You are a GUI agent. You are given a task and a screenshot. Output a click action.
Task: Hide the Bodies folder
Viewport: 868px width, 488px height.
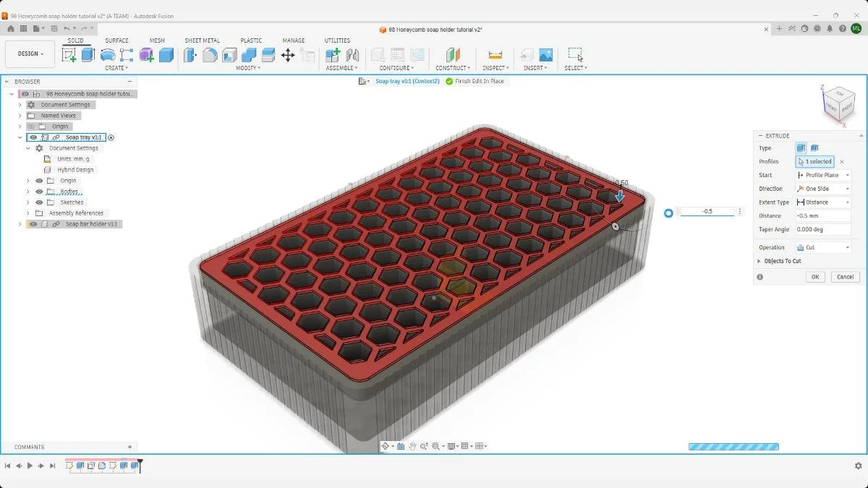(x=39, y=192)
